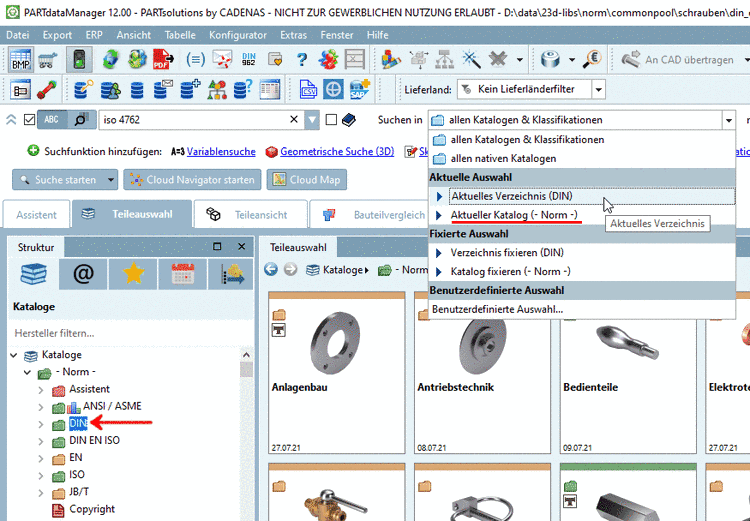Click the parenthesized lines (≡) toolbar icon
Screen dimensions: 750x521
point(195,60)
